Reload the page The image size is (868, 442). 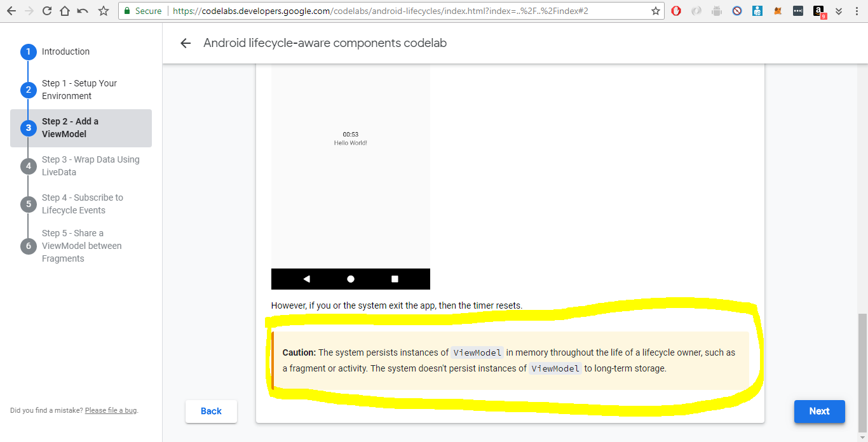click(x=47, y=11)
